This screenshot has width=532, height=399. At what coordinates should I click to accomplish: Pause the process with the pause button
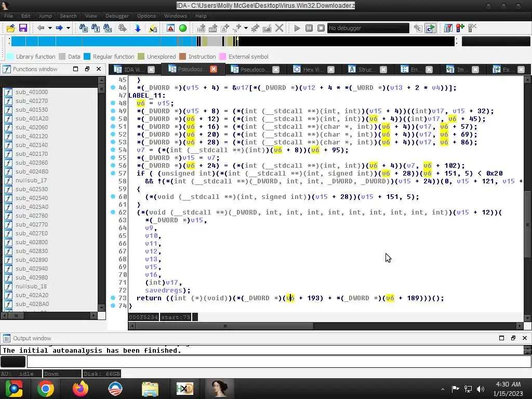(x=309, y=28)
